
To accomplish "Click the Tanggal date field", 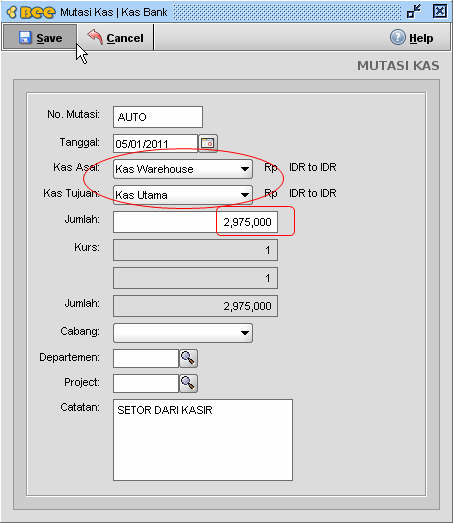I will click(155, 143).
